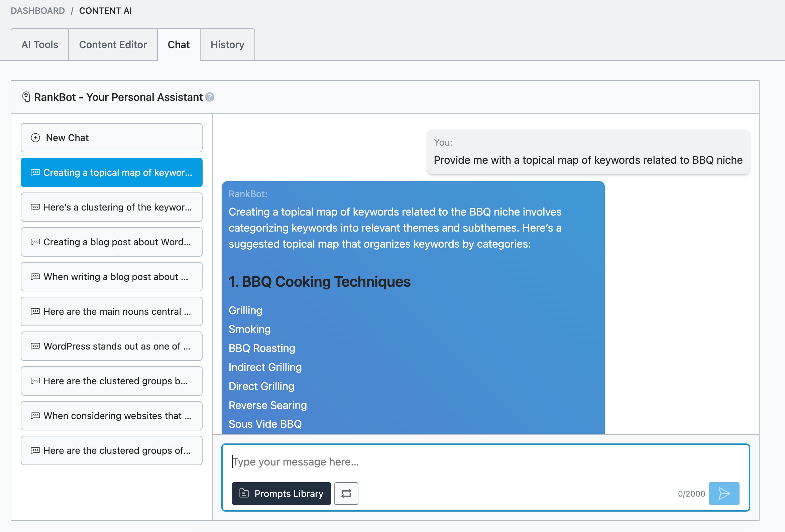Image resolution: width=785 pixels, height=532 pixels.
Task: Start a New Chat
Action: point(111,138)
